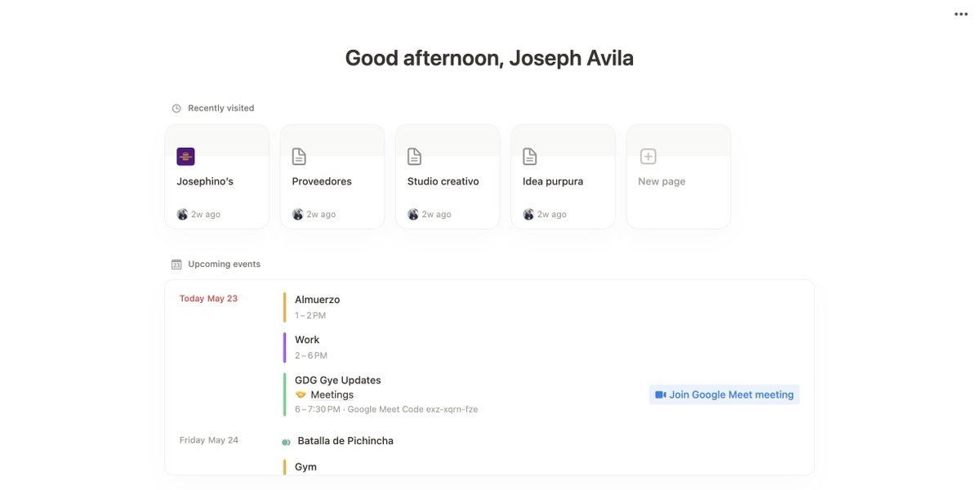Click the Proveedores document icon
980x490 pixels.
pos(300,156)
